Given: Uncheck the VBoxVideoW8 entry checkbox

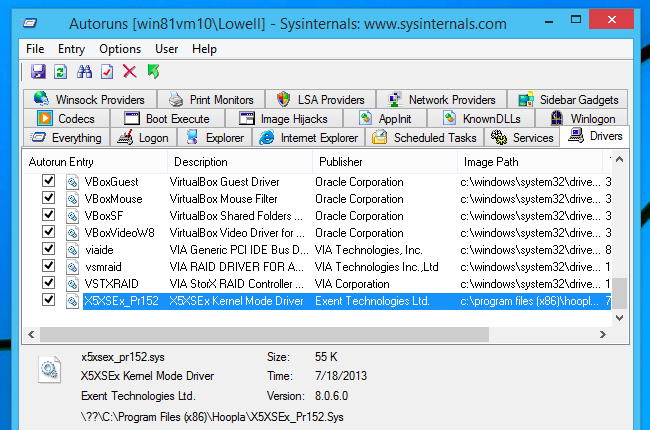Looking at the screenshot, I should click(x=49, y=232).
